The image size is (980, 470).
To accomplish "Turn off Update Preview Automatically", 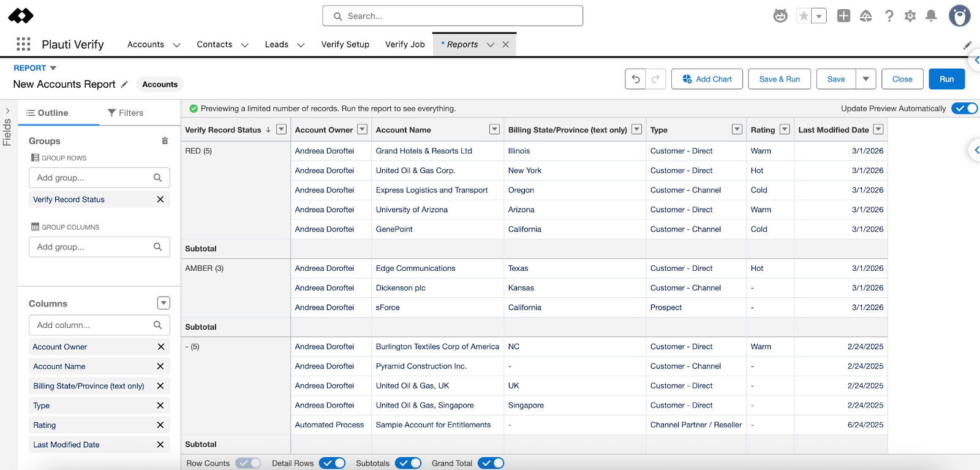I will (x=964, y=108).
